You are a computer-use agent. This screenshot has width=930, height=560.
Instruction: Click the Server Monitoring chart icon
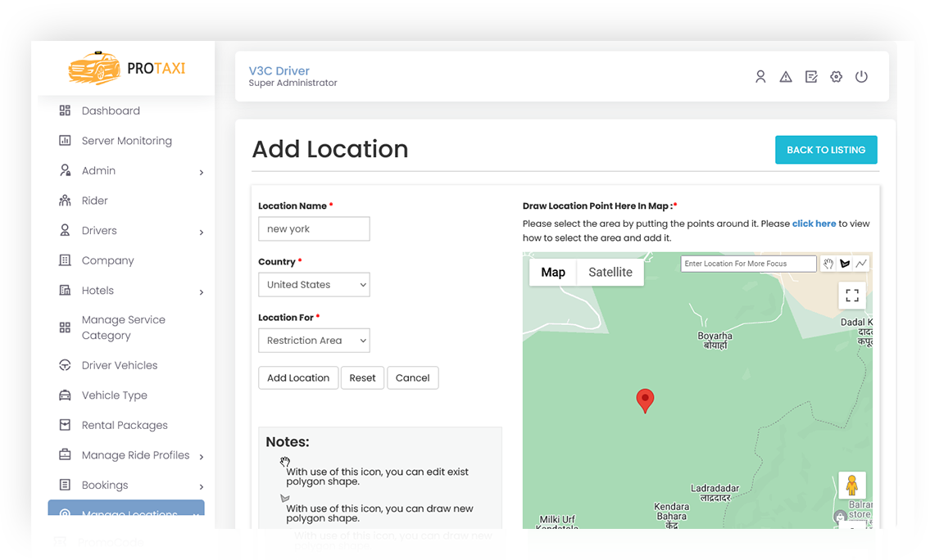click(65, 141)
